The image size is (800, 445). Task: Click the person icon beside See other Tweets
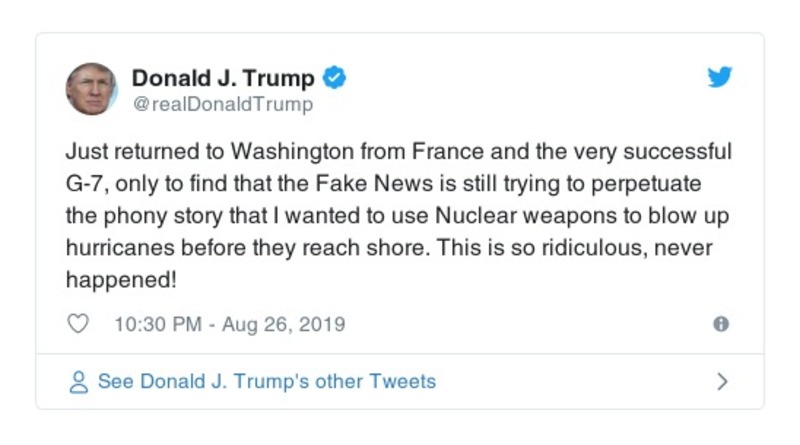[x=78, y=382]
